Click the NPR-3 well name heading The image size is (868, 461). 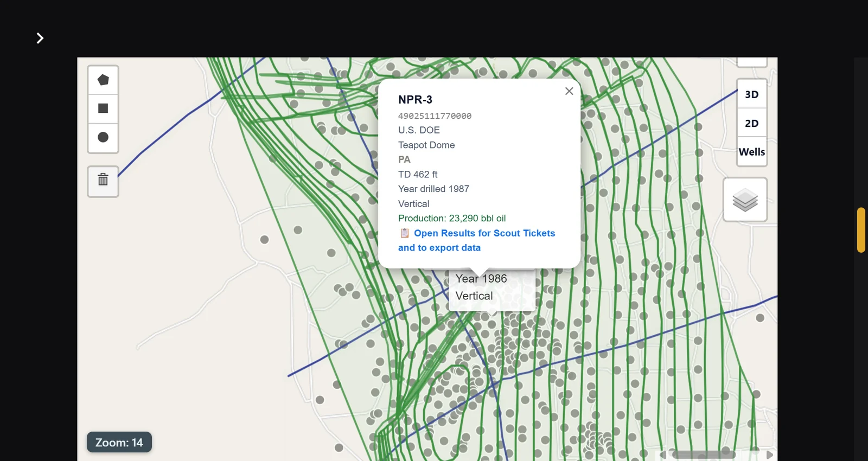point(415,100)
